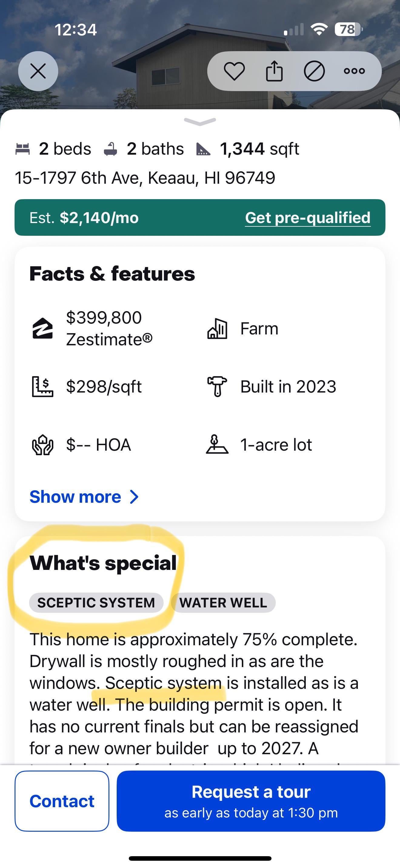Tap the price per sqft icon

pos(42,386)
